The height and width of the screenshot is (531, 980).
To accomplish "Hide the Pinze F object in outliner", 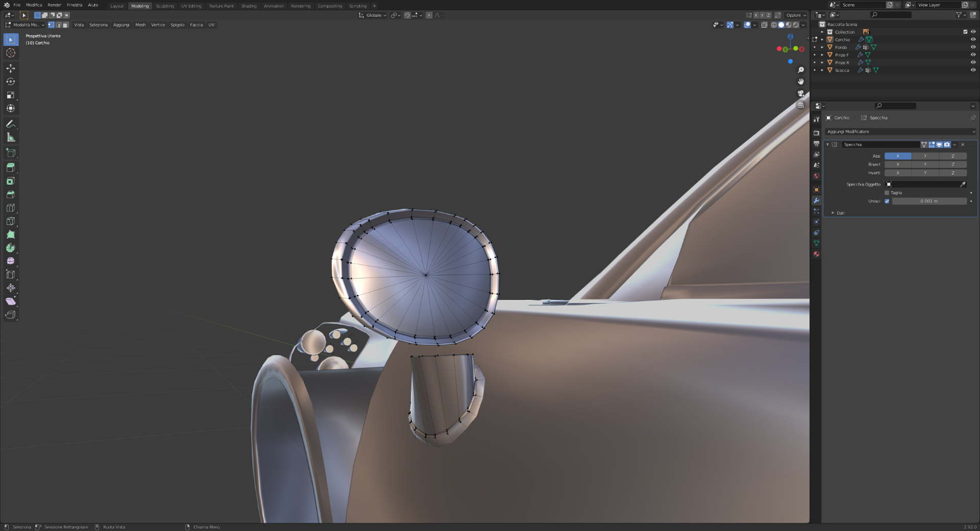I will (973, 55).
